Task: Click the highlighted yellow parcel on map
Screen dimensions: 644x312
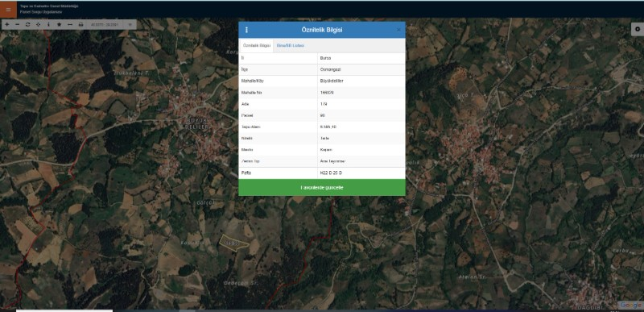Action: [233, 243]
